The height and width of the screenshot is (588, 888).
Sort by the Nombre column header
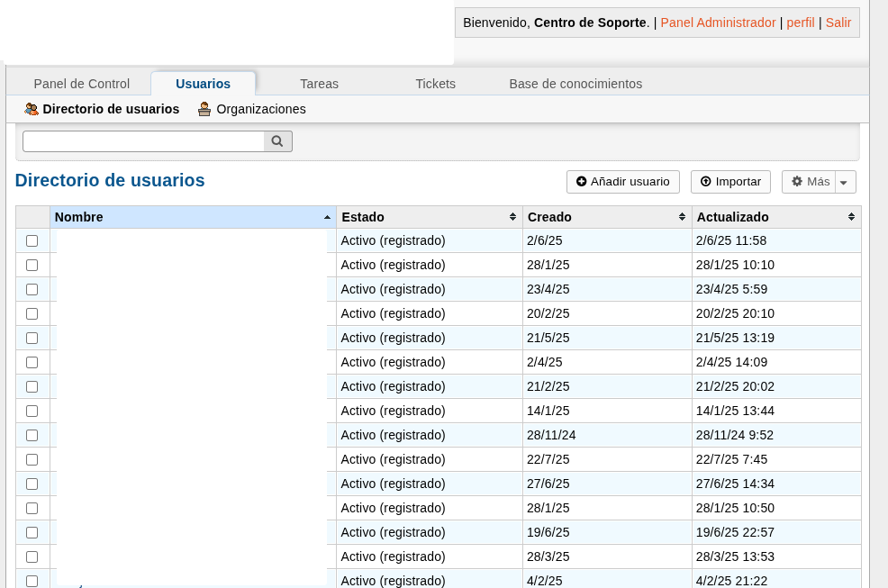coord(78,217)
